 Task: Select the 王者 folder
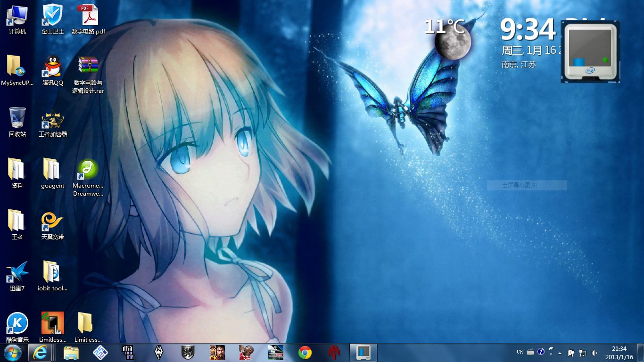17,225
